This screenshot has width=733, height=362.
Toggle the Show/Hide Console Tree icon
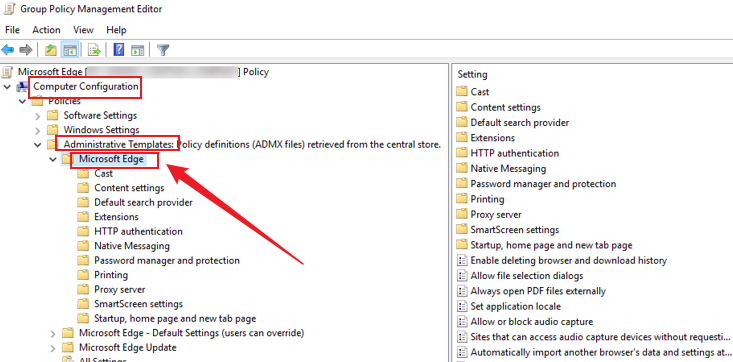(70, 50)
